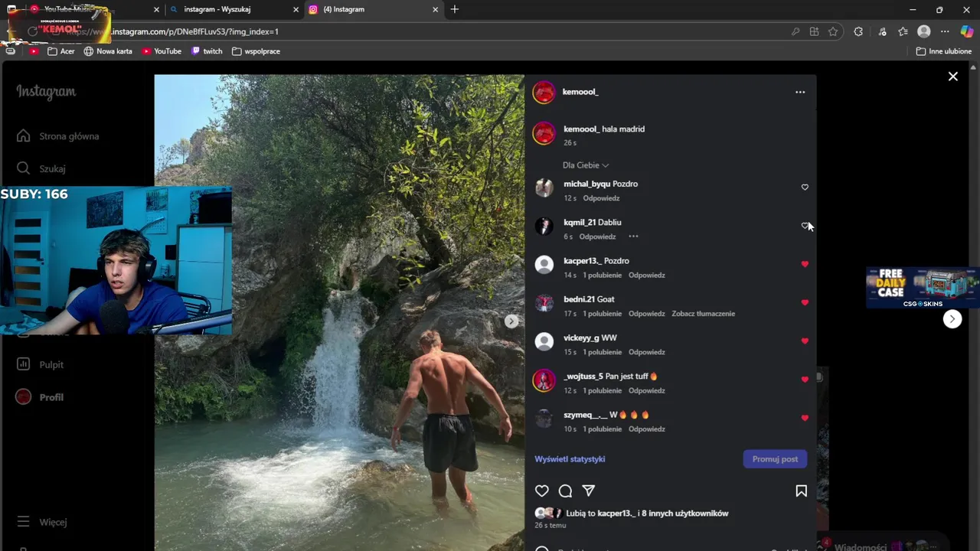Image resolution: width=980 pixels, height=551 pixels.
Task: Open the Wiadomości messages panel
Action: click(x=882, y=545)
